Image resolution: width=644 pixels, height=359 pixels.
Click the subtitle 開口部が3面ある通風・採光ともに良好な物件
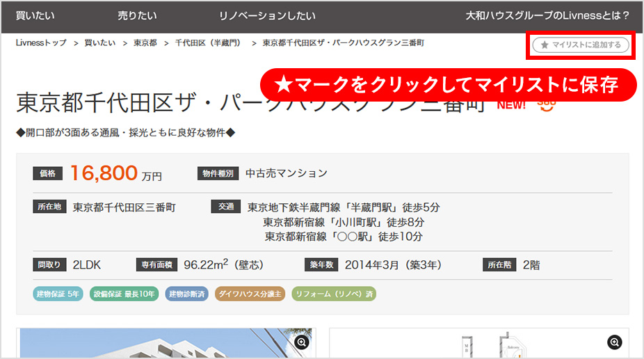(126, 133)
